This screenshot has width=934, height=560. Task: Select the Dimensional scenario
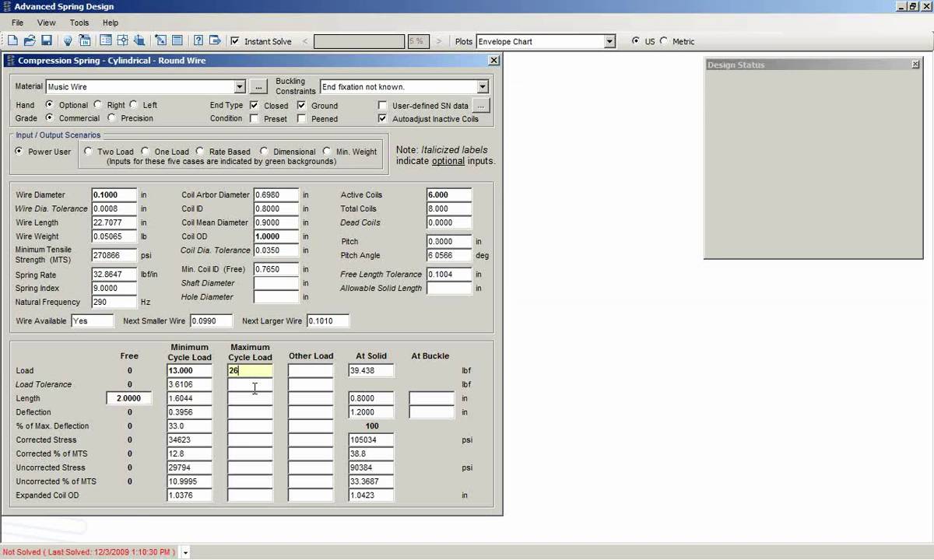[x=264, y=151]
